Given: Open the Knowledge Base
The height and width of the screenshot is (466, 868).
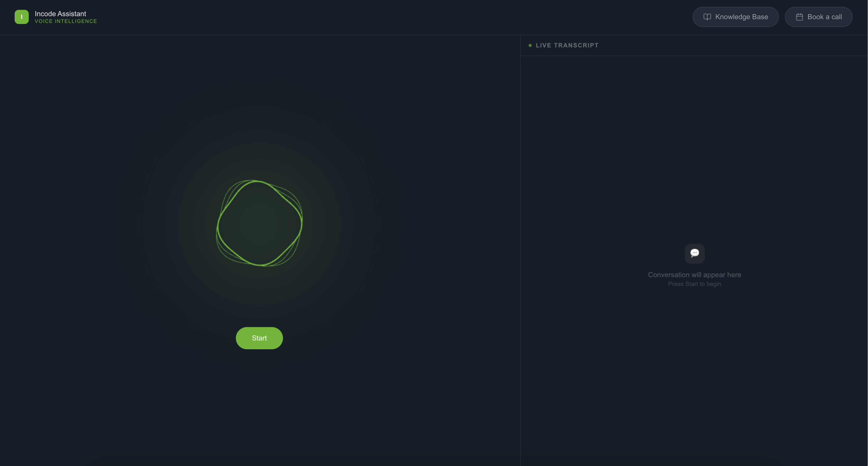Looking at the screenshot, I should (735, 17).
